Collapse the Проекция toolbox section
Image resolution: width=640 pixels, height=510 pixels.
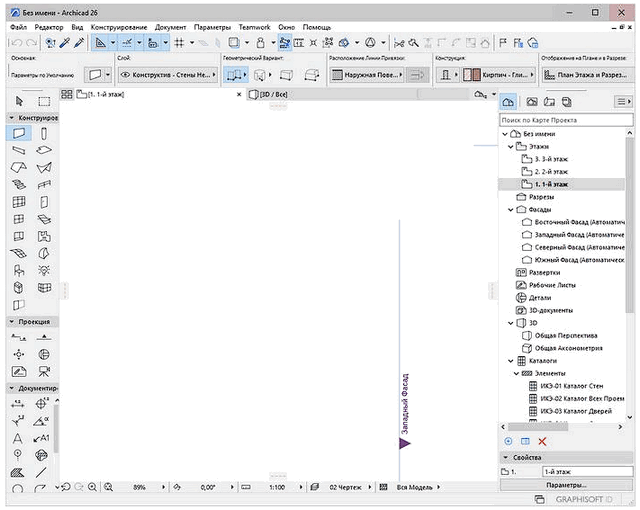[x=12, y=322]
